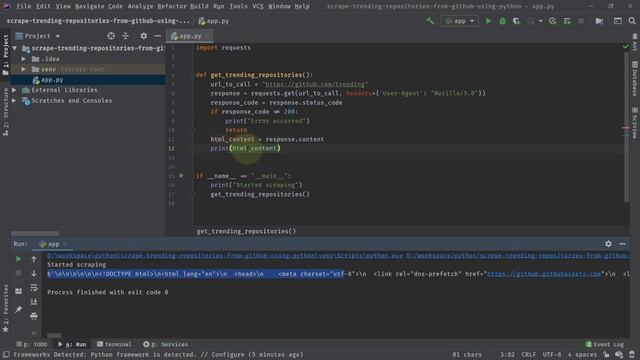640x360 pixels.
Task: Open the TODO tool window
Action: (x=31, y=344)
